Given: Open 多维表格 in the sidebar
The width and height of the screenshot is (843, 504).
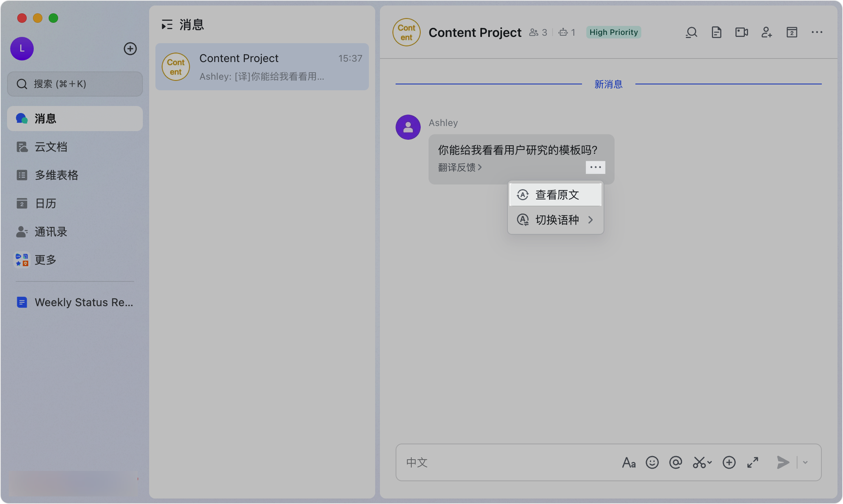Looking at the screenshot, I should tap(75, 175).
